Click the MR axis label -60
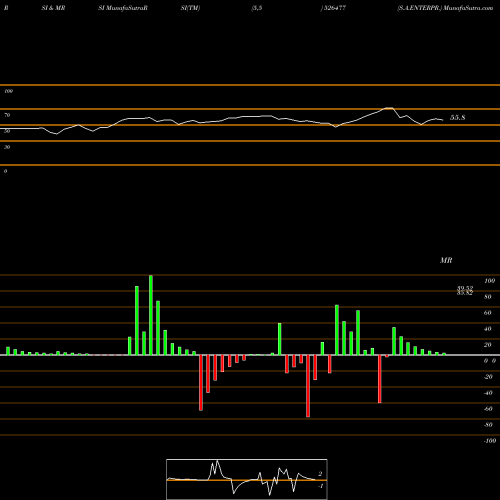500x500 pixels. [488, 409]
